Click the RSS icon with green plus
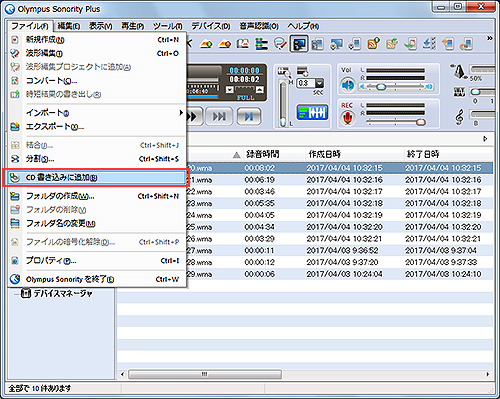The image size is (500, 399). click(374, 44)
